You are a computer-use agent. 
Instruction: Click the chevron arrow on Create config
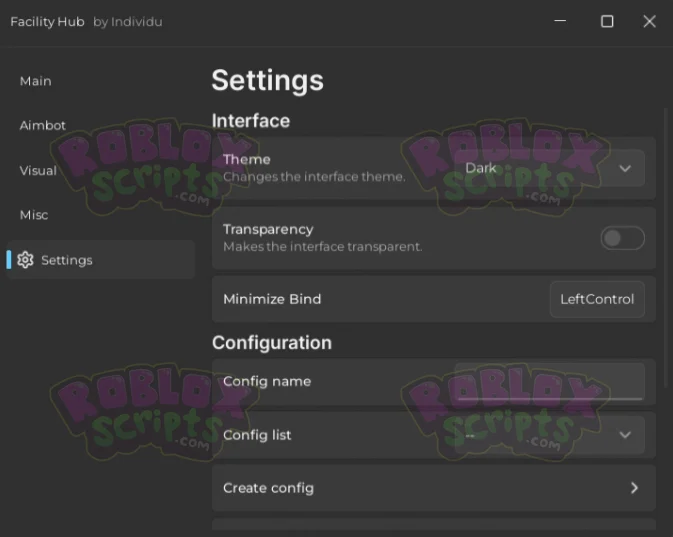coord(634,488)
